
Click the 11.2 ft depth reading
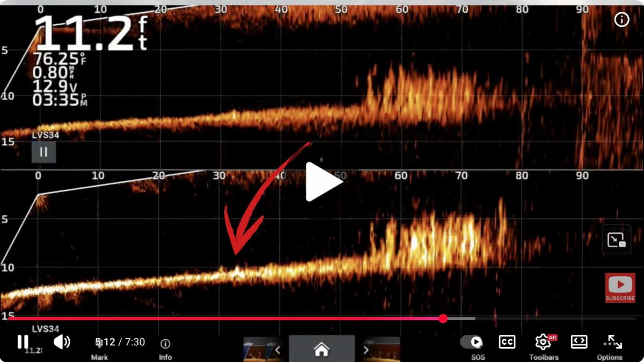[x=90, y=33]
